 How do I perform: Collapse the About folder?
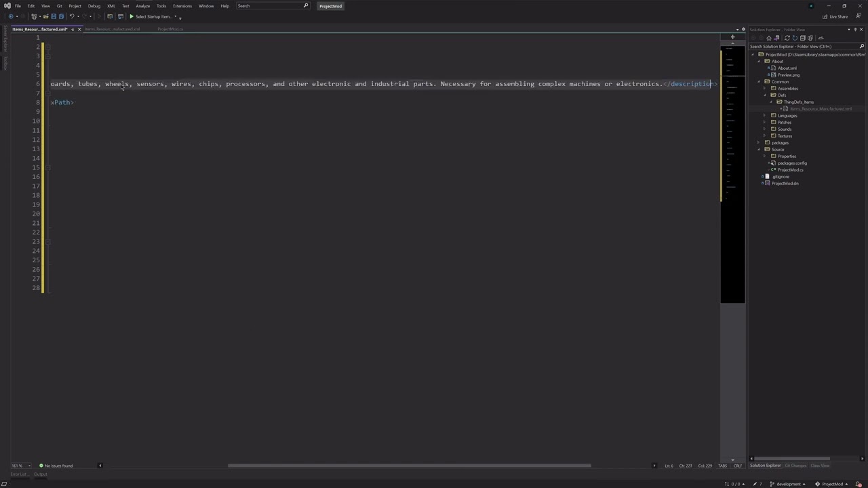[759, 61]
